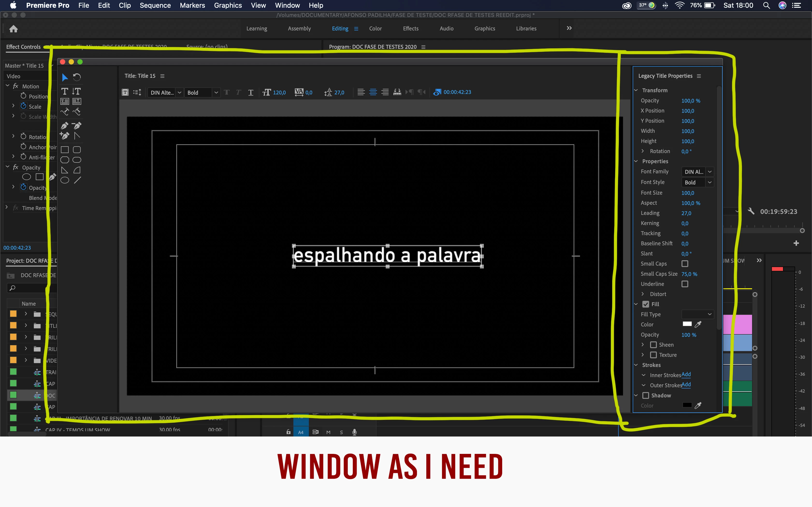Image resolution: width=812 pixels, height=507 pixels.
Task: Click the Line tool icon
Action: pyautogui.click(x=77, y=180)
